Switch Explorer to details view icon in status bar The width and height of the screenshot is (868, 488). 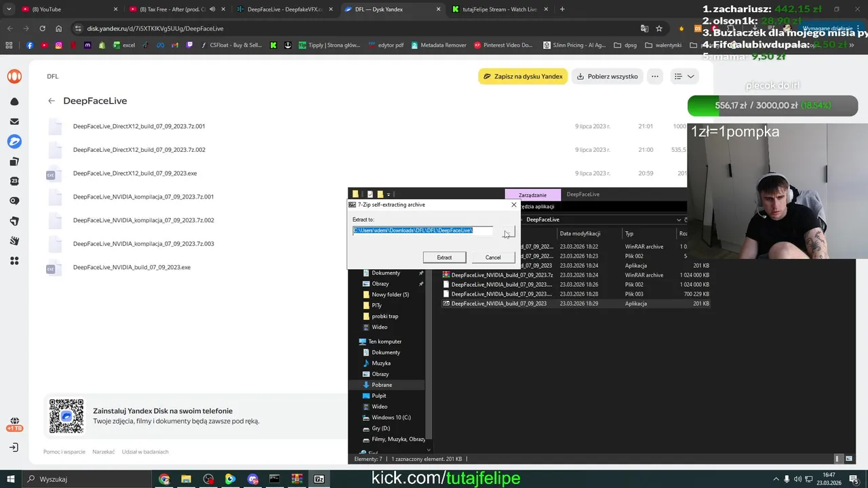click(x=838, y=459)
